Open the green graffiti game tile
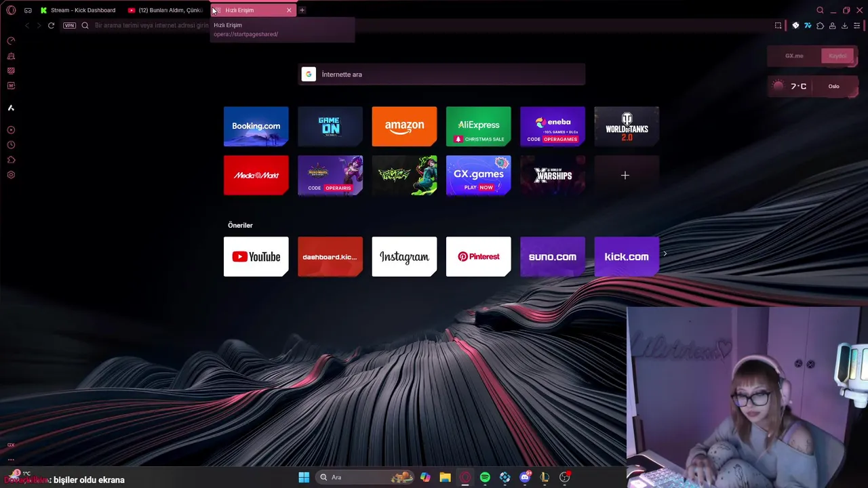Viewport: 868px width, 488px height. 404,176
